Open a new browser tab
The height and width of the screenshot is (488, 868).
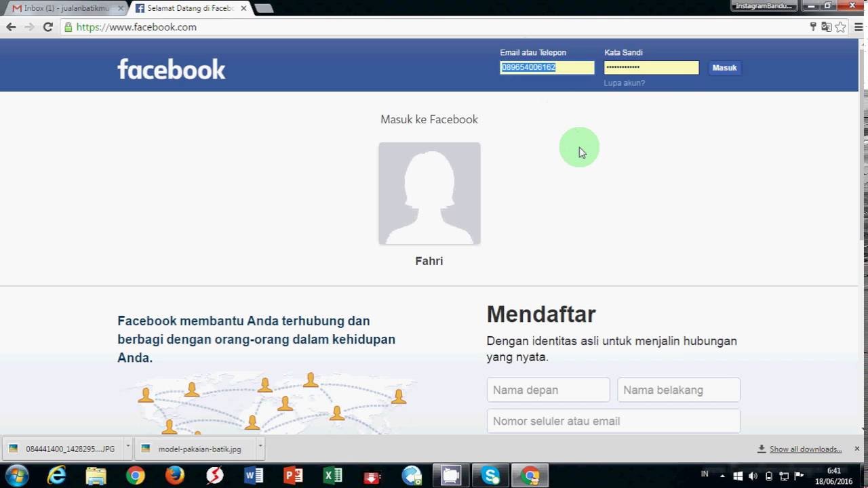tap(264, 8)
